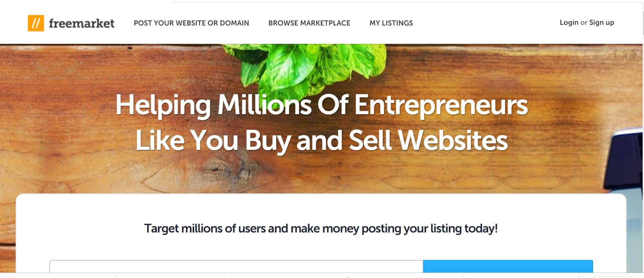
Task: Click the page's vertical scrollbar
Action: [x=643, y=136]
